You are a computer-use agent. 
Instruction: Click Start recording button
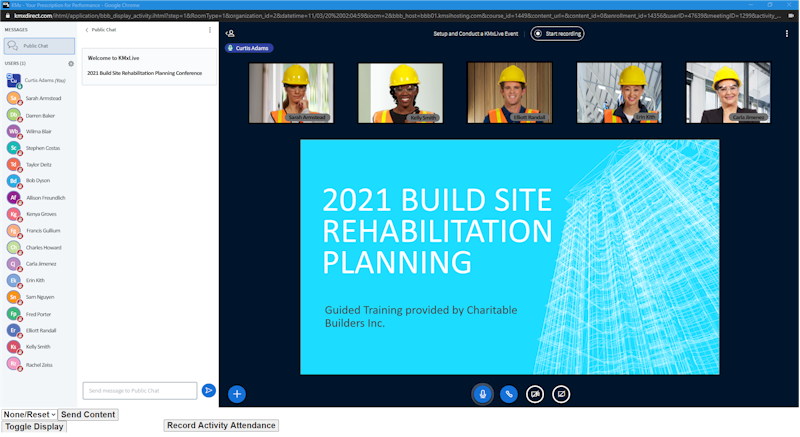pyautogui.click(x=558, y=34)
